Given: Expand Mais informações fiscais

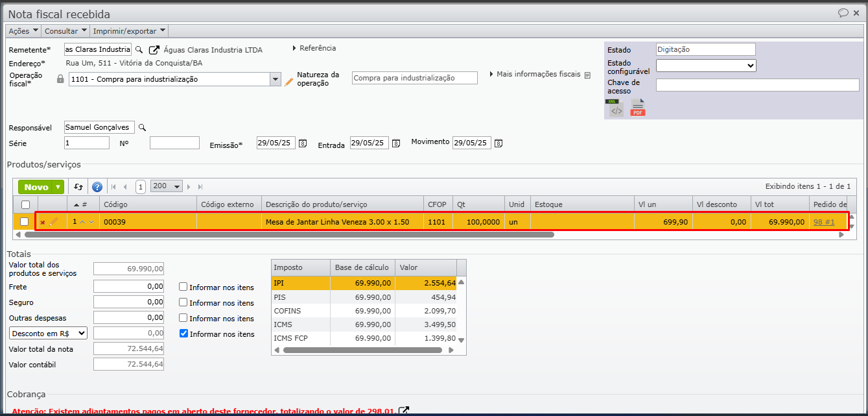Looking at the screenshot, I should click(535, 74).
